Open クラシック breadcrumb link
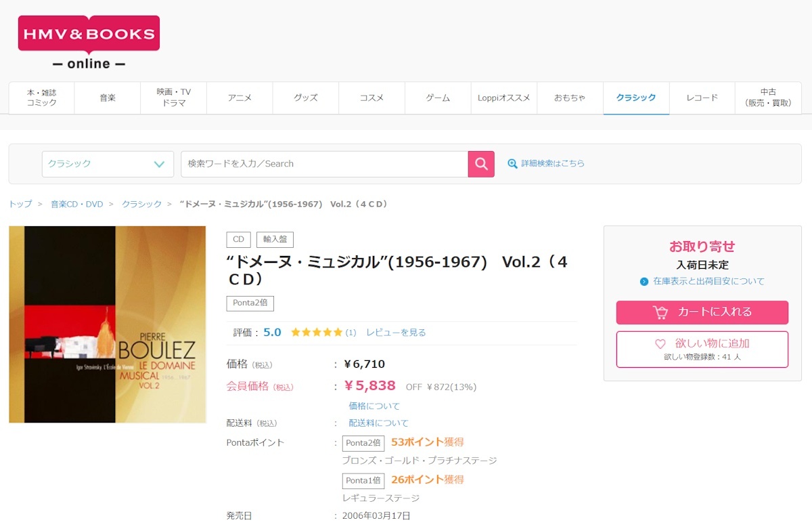The height and width of the screenshot is (531, 812). pyautogui.click(x=142, y=204)
